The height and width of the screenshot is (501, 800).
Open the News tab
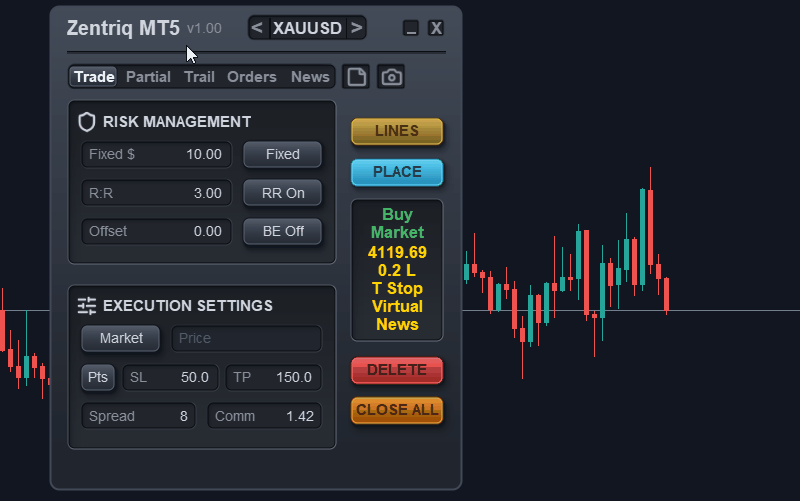pos(310,77)
